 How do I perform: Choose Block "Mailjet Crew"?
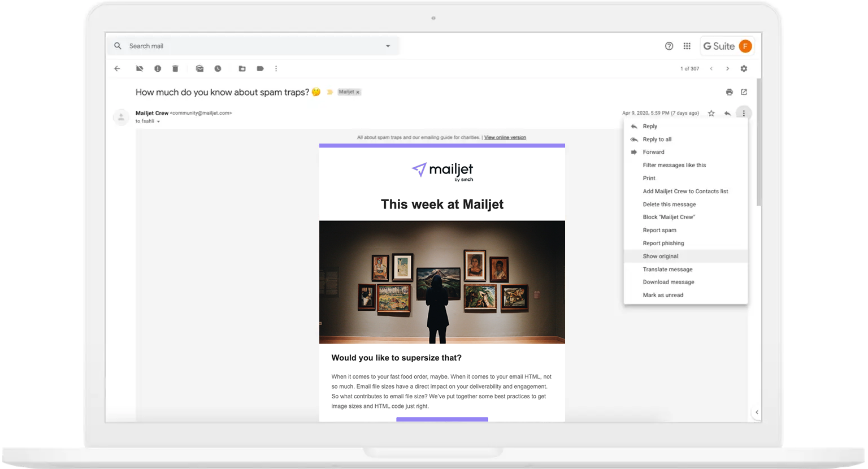[x=685, y=217]
